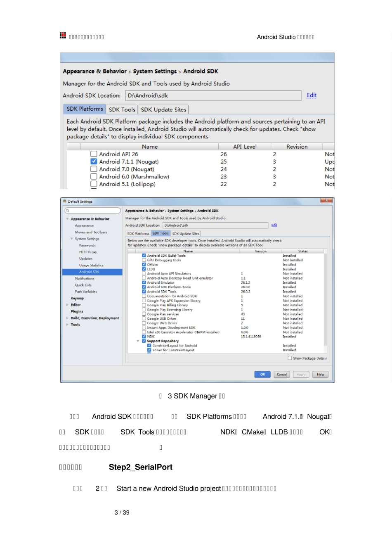Toggle the Support Repository checkbox
392x555 pixels.
pyautogui.click(x=144, y=341)
